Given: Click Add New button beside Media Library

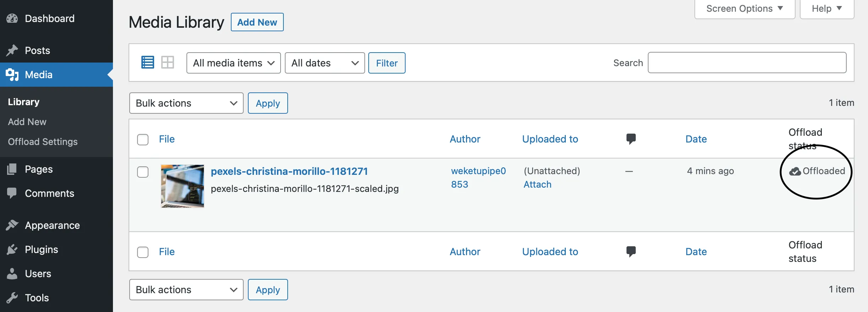Looking at the screenshot, I should click(257, 22).
